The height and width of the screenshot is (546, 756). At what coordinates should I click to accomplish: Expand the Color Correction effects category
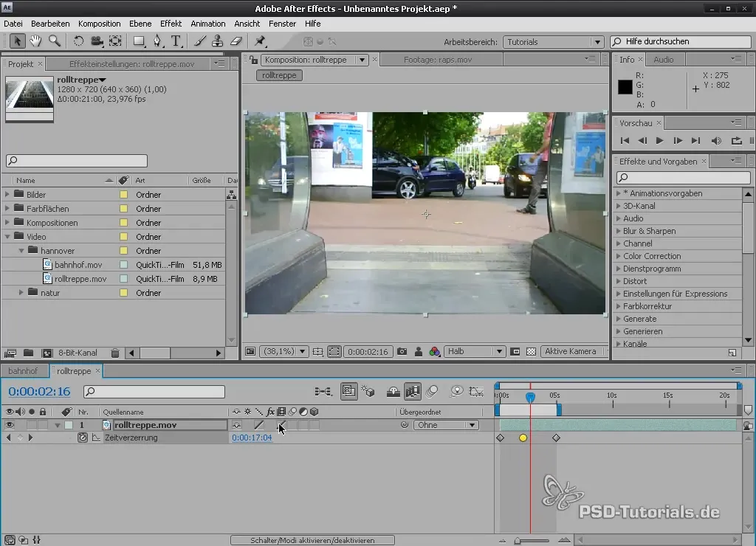[x=619, y=256]
